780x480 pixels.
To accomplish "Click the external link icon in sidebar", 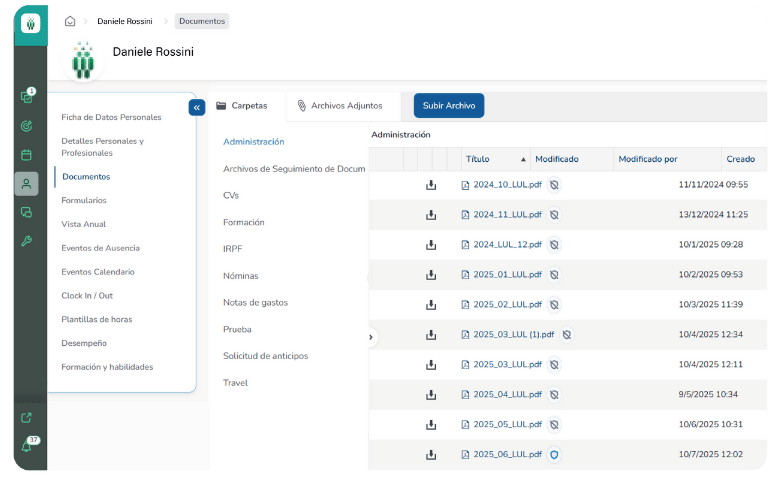I will click(27, 418).
